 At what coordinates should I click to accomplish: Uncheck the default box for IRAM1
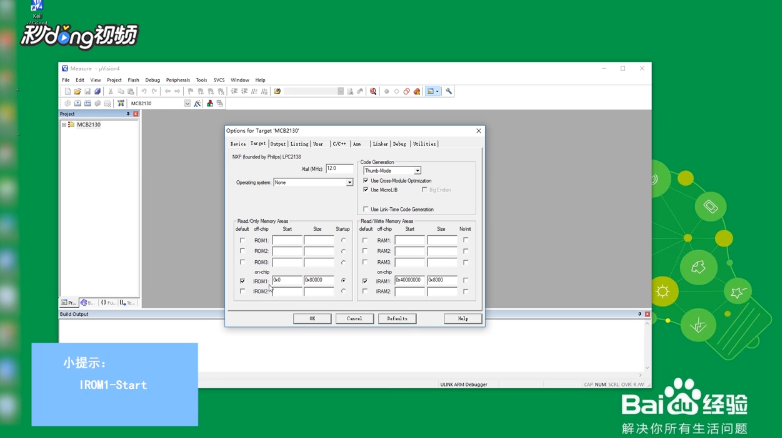[365, 281]
